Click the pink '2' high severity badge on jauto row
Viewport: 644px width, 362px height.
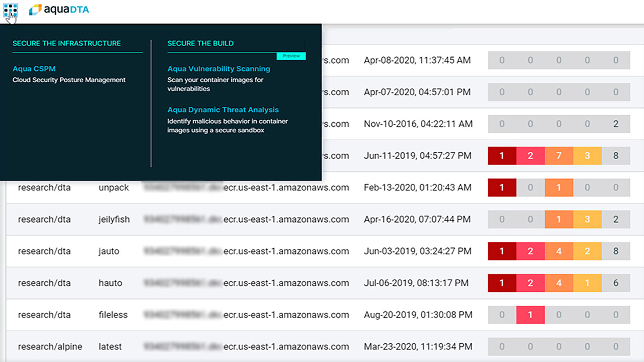click(x=530, y=251)
